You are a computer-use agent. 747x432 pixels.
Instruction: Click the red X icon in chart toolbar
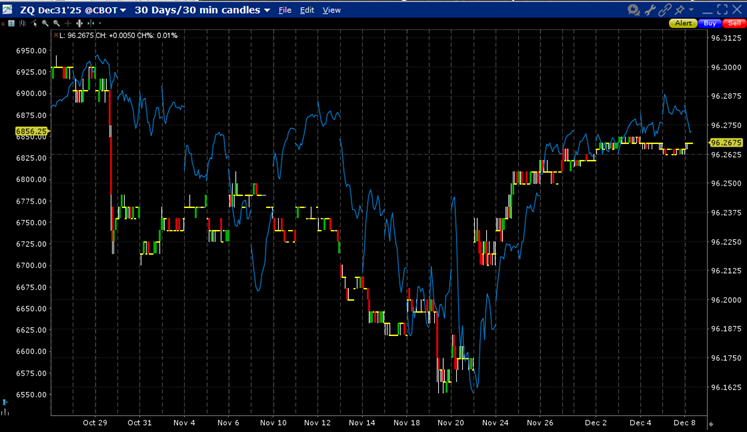(3, 23)
